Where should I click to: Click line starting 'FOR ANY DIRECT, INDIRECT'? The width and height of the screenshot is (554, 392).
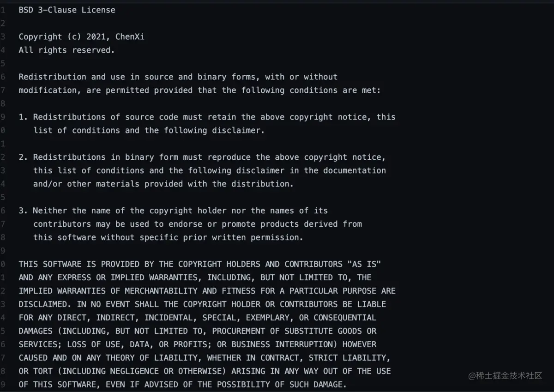197,318
